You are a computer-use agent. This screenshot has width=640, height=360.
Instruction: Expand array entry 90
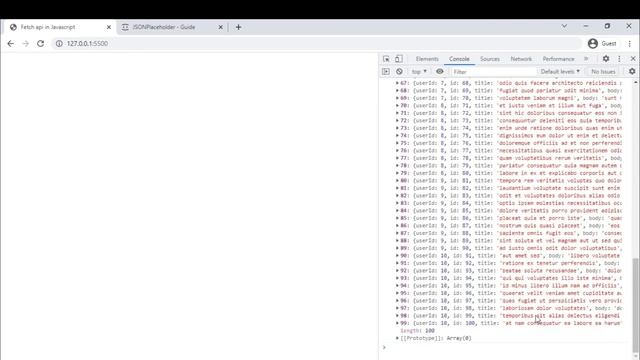[x=397, y=256]
